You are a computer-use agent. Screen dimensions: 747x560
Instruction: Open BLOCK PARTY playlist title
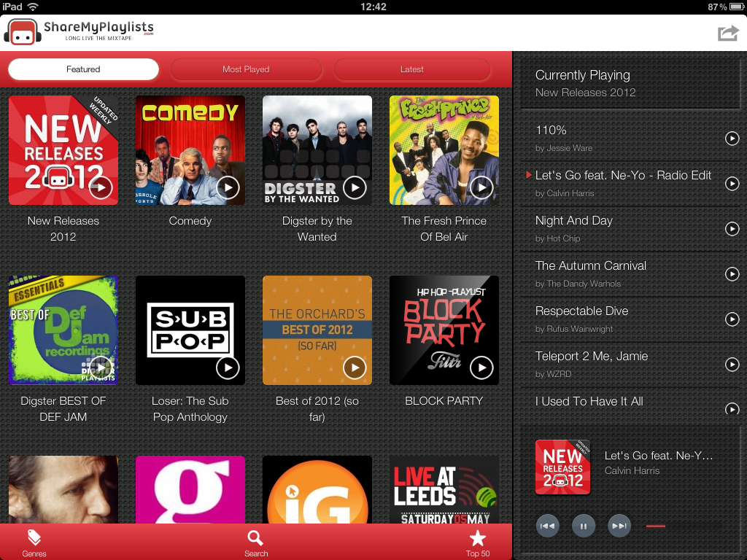click(x=444, y=401)
